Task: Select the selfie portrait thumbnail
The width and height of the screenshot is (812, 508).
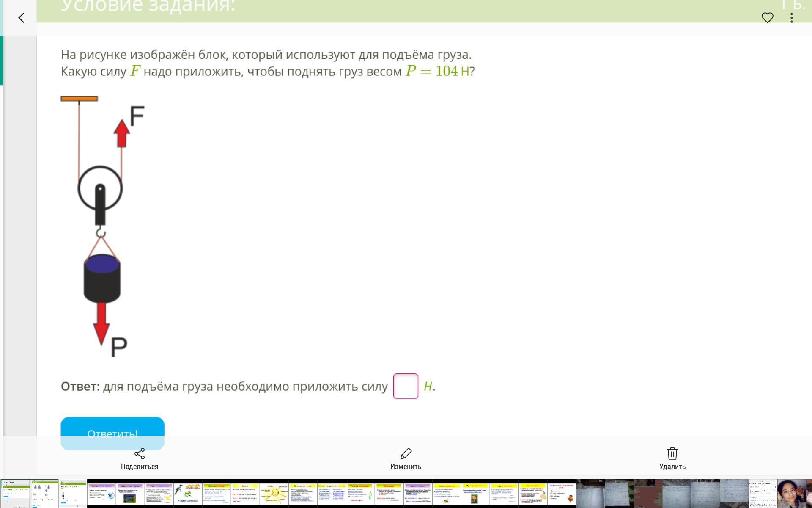Action: click(x=791, y=494)
